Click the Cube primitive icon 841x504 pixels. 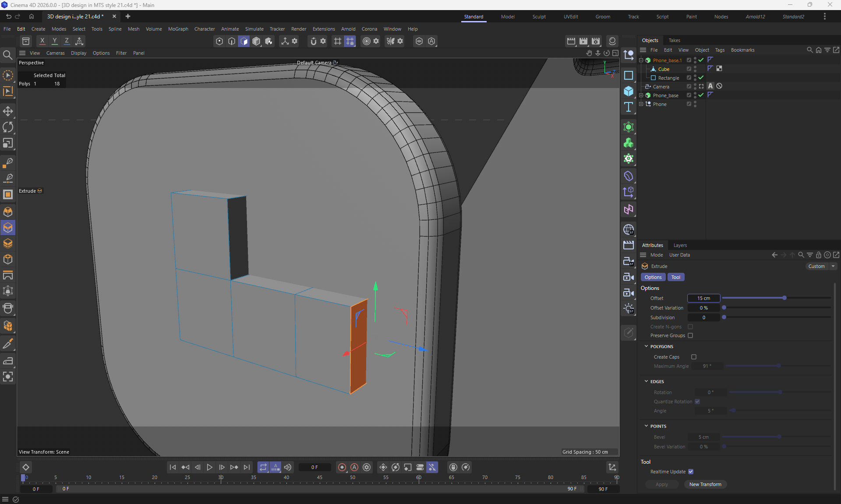[x=629, y=91]
